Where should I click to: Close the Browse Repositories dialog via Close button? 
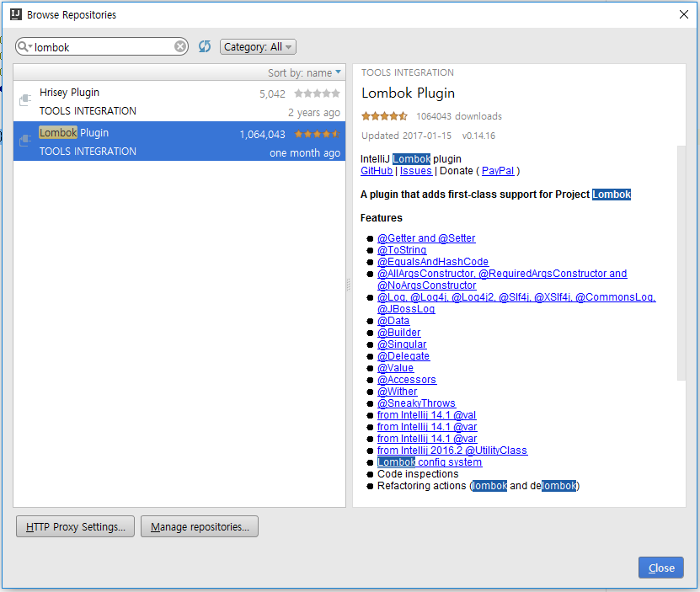click(x=661, y=568)
